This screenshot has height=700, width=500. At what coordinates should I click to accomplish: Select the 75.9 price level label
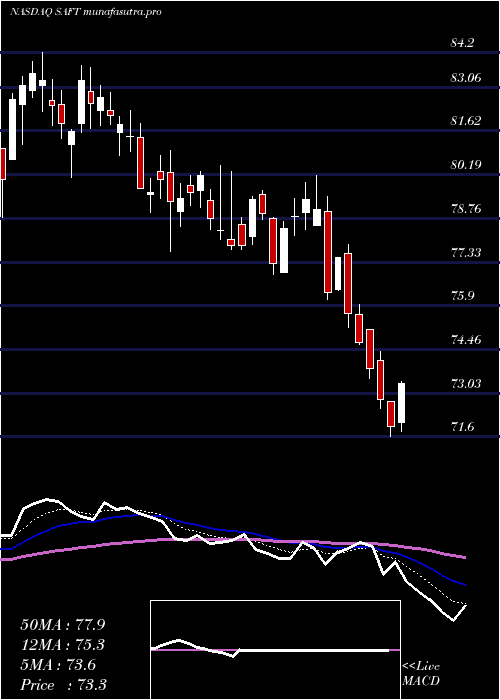click(x=463, y=296)
